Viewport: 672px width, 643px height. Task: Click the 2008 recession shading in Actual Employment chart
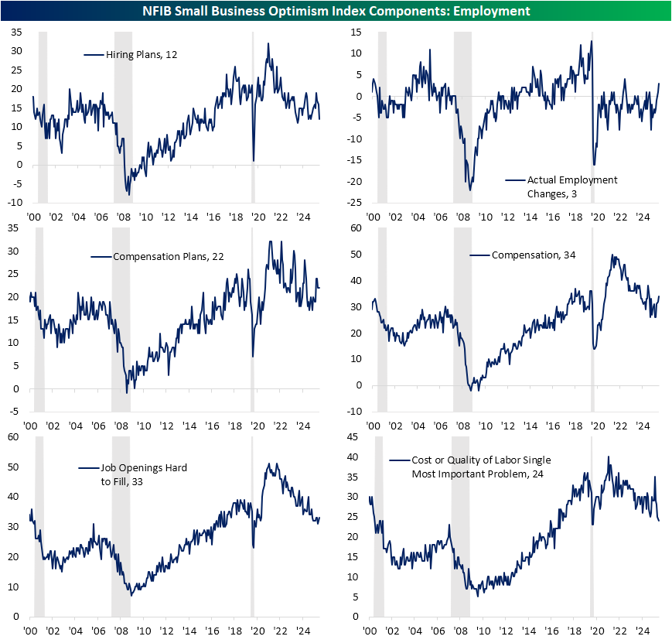tap(462, 116)
